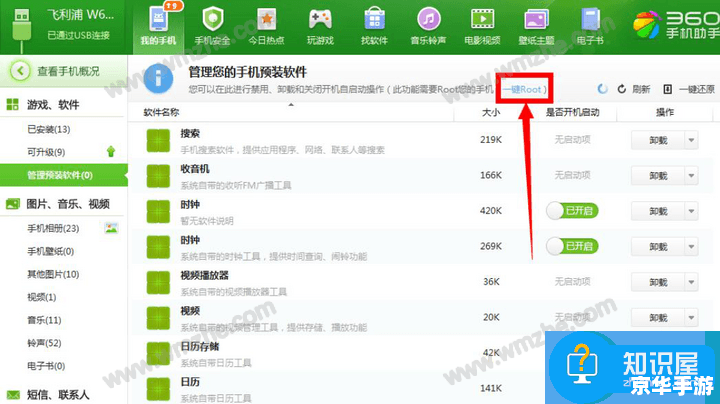Open the 壁纸主题 picture icon
Screen dimensions: 720x404
pos(536,19)
